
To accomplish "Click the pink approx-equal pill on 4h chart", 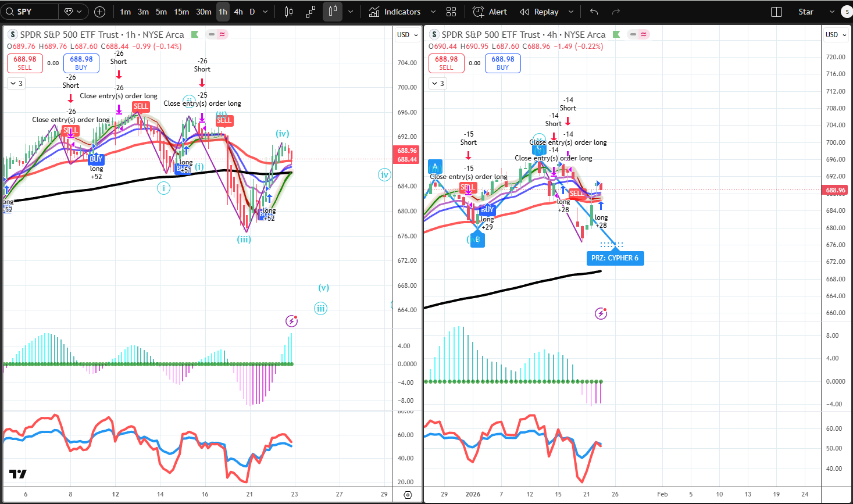I will click(644, 34).
